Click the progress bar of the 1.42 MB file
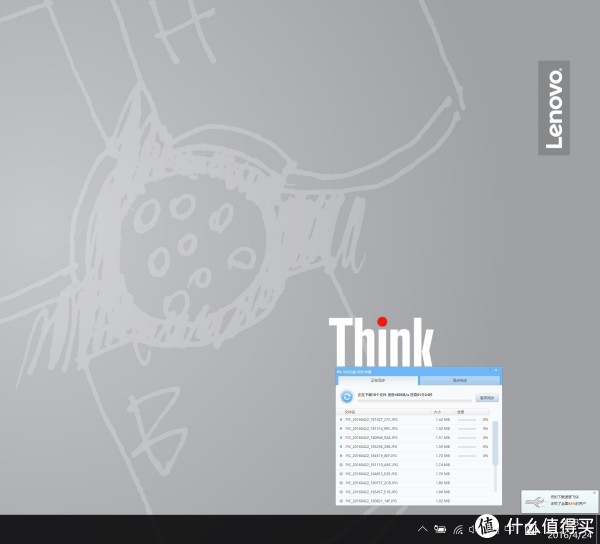Viewport: 600px width, 544px height. tap(467, 420)
